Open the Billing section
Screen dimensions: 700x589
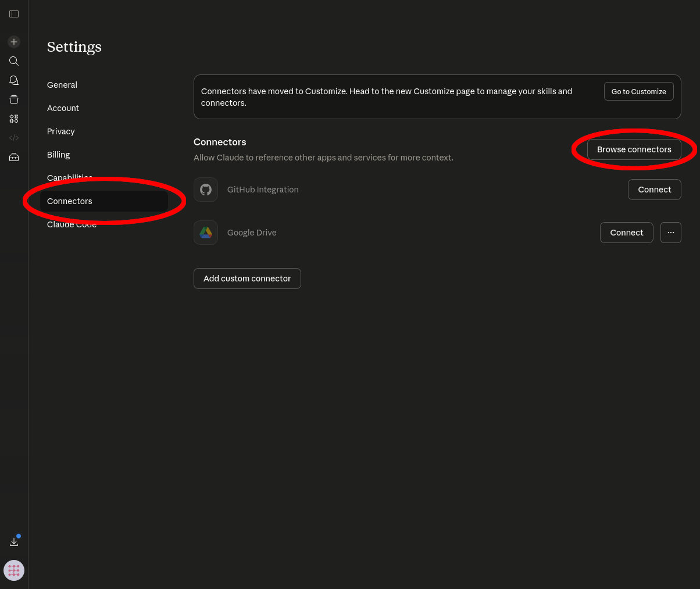coord(58,154)
